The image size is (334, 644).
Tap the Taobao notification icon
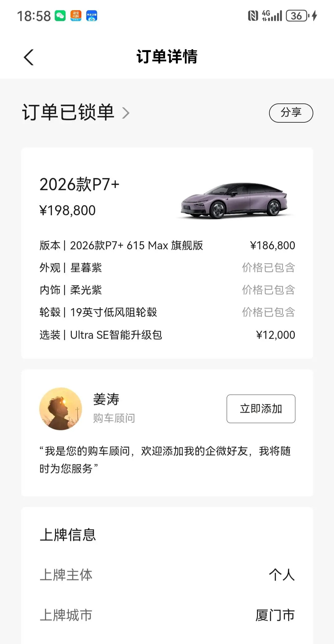[x=76, y=15]
